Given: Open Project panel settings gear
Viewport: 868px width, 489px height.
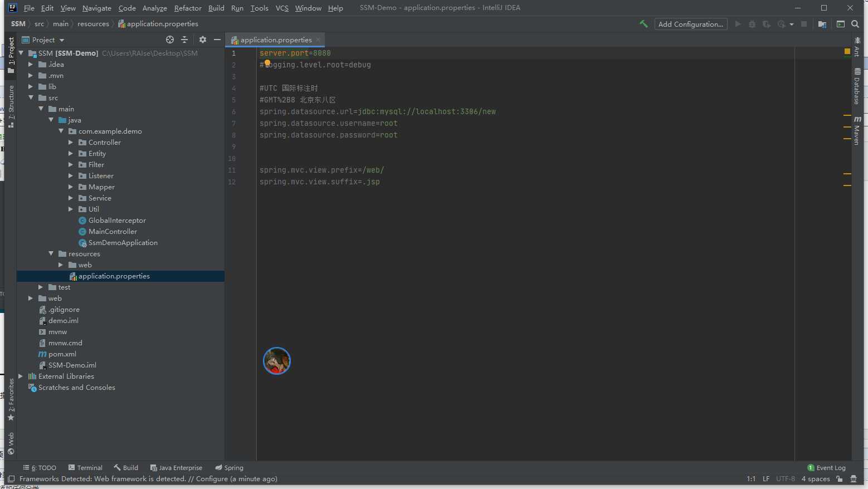Looking at the screenshot, I should point(203,40).
